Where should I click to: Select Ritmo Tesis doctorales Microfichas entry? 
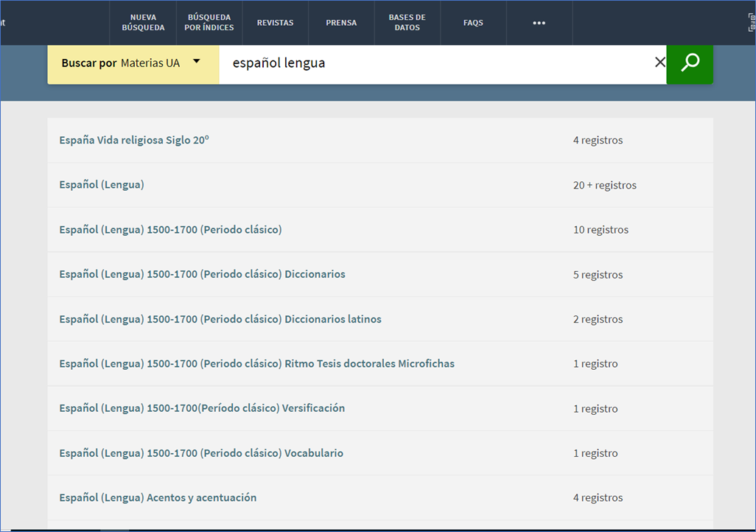[256, 364]
